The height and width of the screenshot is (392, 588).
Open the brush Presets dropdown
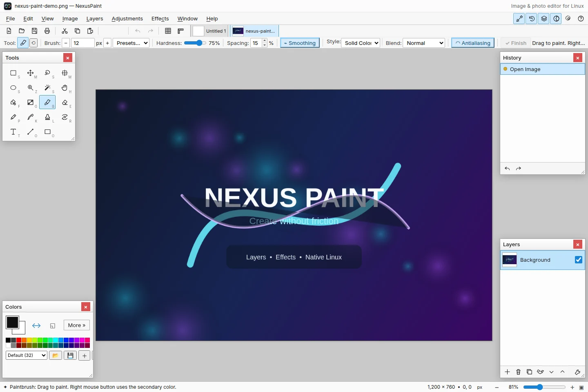pyautogui.click(x=131, y=43)
